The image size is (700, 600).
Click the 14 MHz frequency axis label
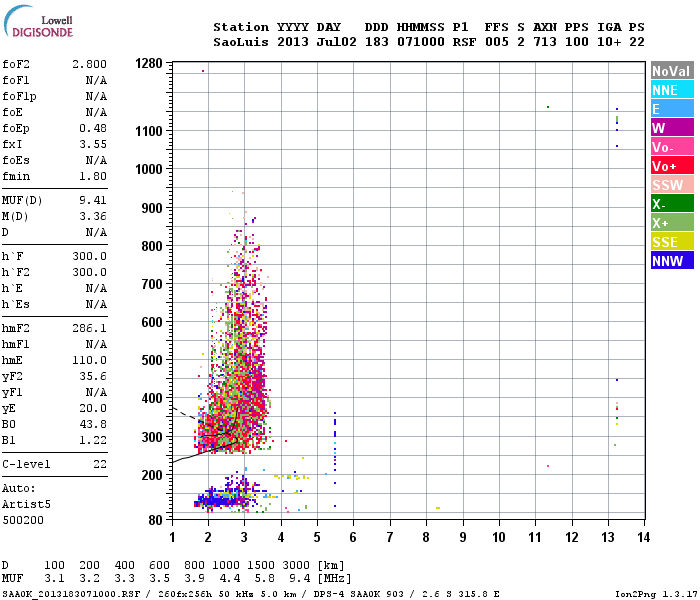click(x=643, y=537)
